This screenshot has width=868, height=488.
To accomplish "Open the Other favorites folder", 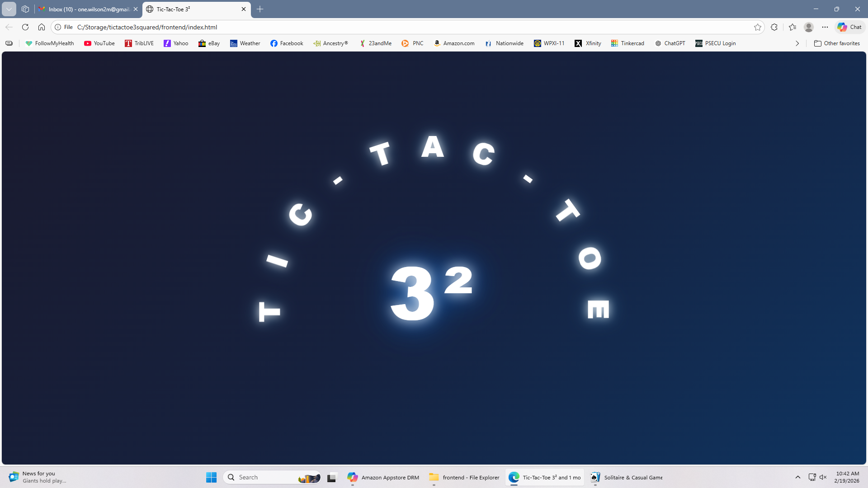I will coord(837,43).
